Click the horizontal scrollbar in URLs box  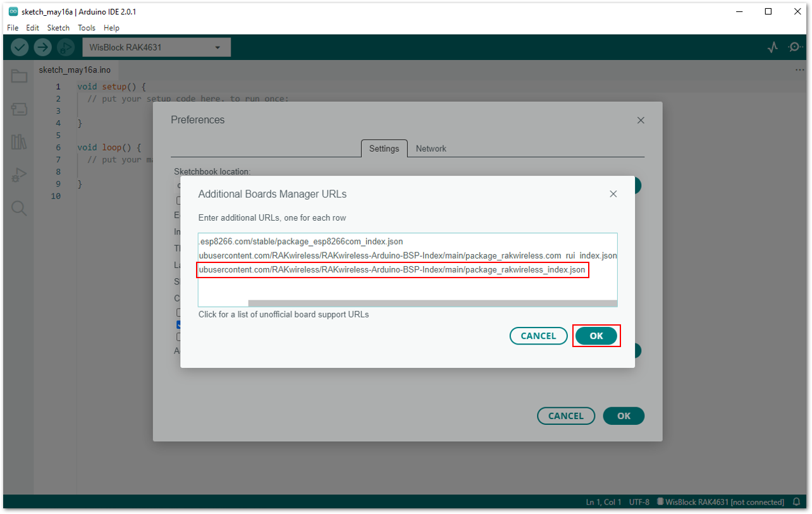tap(432, 303)
